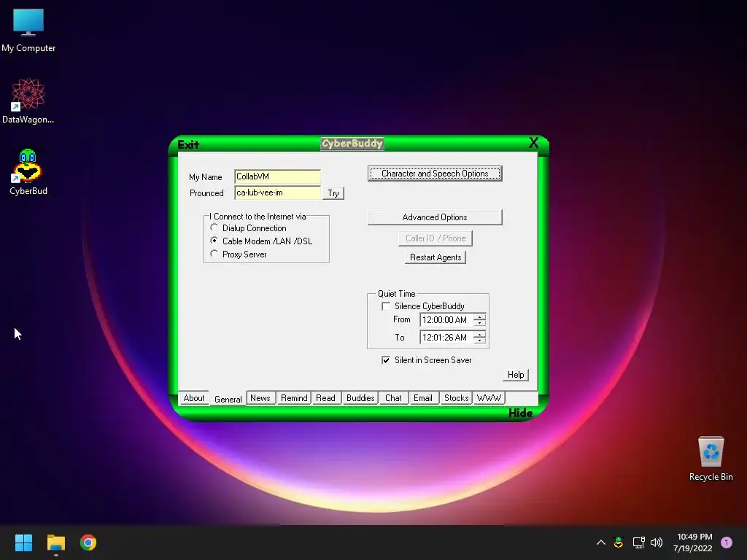Click the Prounced pronunciation field
This screenshot has width=747, height=560.
tap(277, 192)
